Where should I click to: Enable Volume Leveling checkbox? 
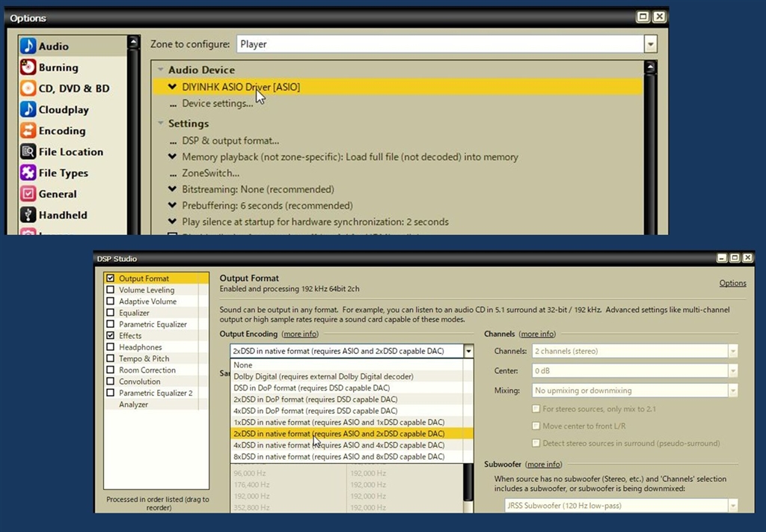coord(111,290)
